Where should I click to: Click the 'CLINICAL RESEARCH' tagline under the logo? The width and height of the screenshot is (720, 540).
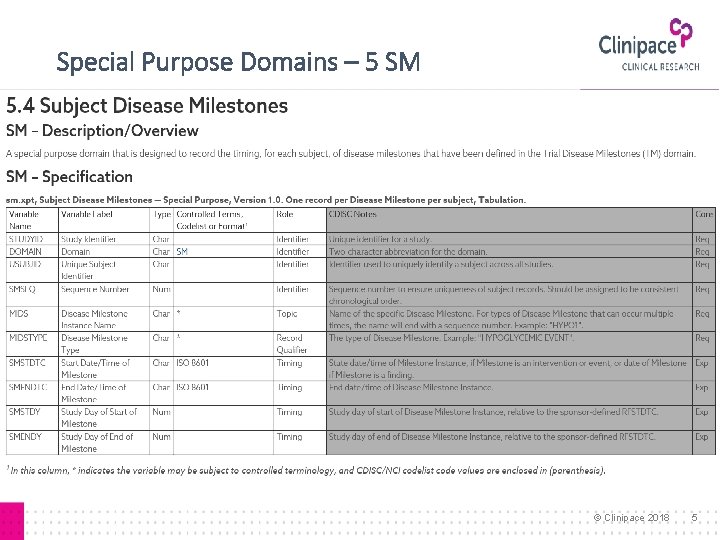(660, 67)
